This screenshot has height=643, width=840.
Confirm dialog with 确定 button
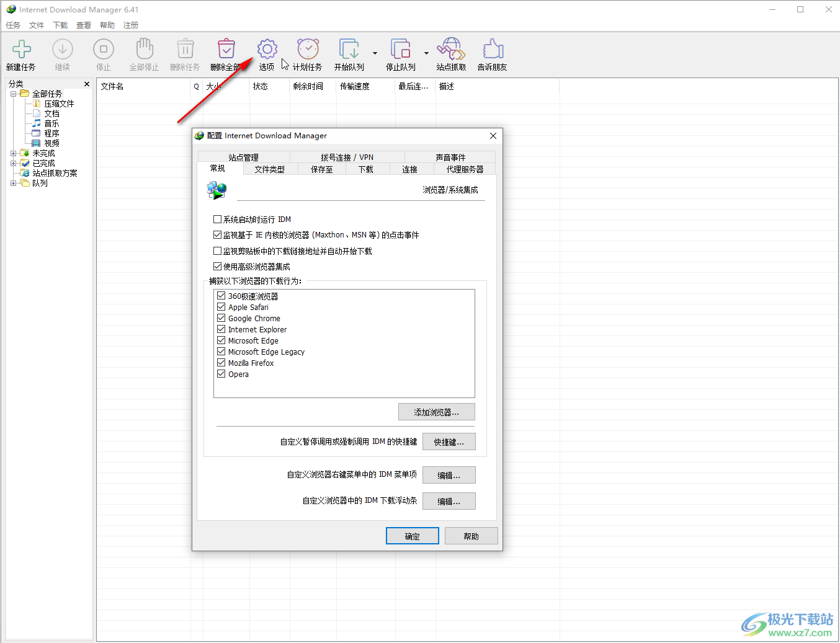tap(413, 536)
